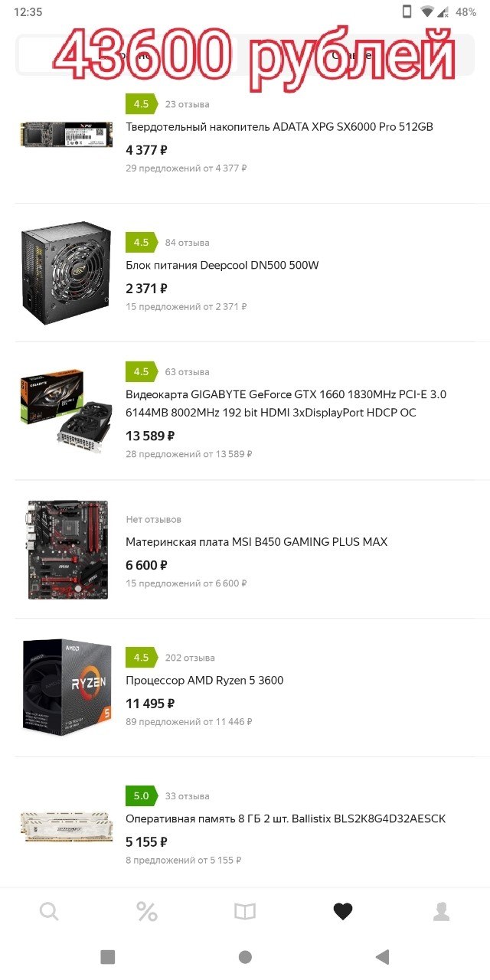Open the percent discounts tab
The image size is (490, 980).
147,911
